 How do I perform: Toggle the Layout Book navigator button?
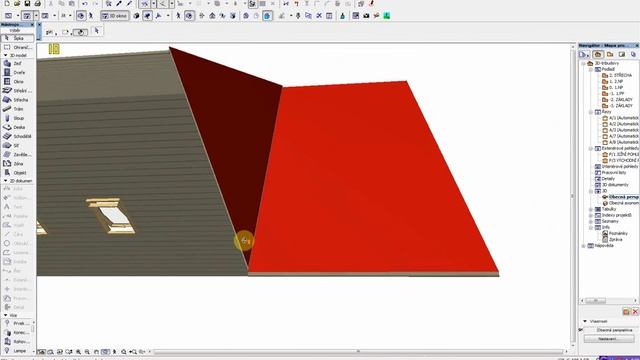tap(622, 54)
